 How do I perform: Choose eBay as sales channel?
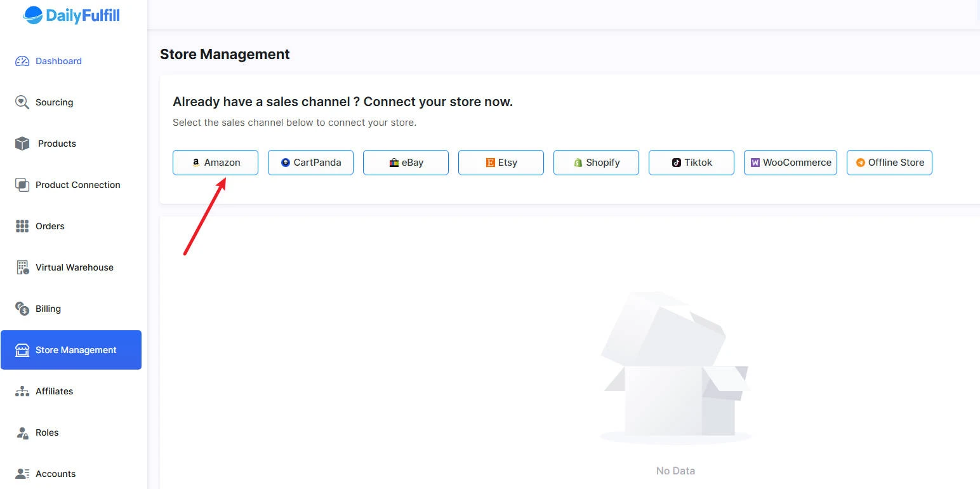click(406, 163)
